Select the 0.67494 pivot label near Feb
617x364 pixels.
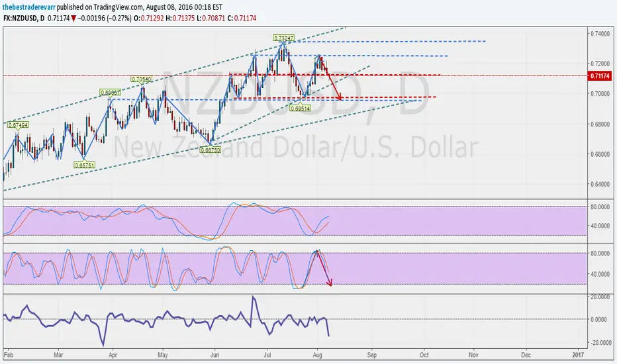(18, 125)
